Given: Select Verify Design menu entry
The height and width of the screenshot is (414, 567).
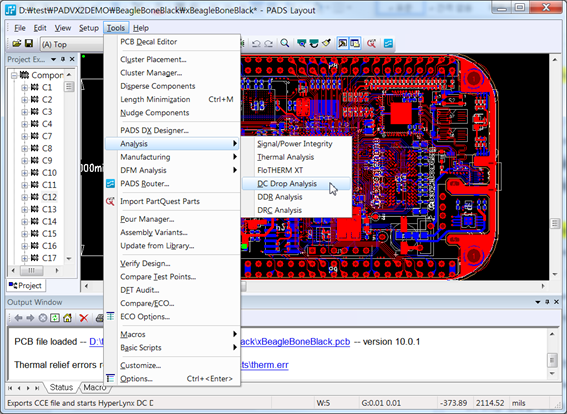Looking at the screenshot, I should [172, 263].
